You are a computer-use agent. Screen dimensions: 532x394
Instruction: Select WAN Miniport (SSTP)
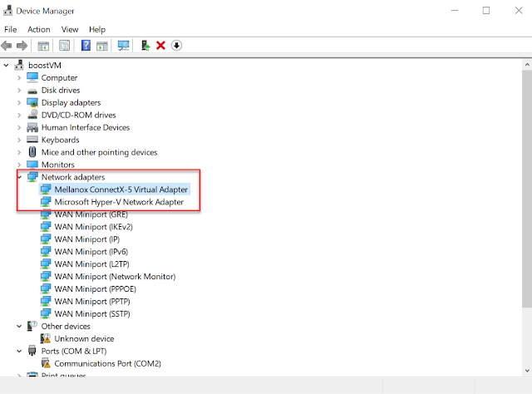pos(92,314)
